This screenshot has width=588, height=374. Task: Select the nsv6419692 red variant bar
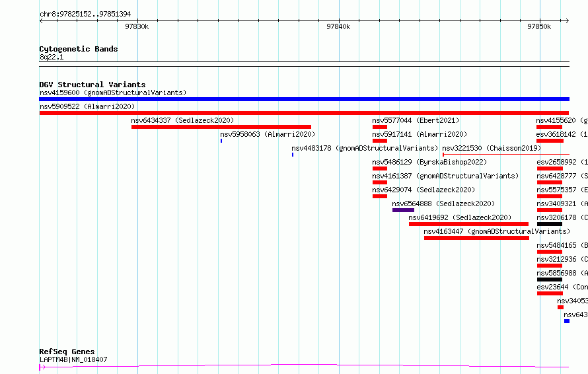[468, 224]
